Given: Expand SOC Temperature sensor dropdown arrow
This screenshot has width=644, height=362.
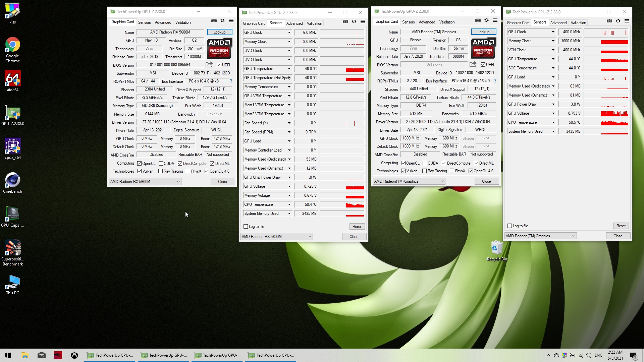Looking at the screenshot, I should 553,68.
